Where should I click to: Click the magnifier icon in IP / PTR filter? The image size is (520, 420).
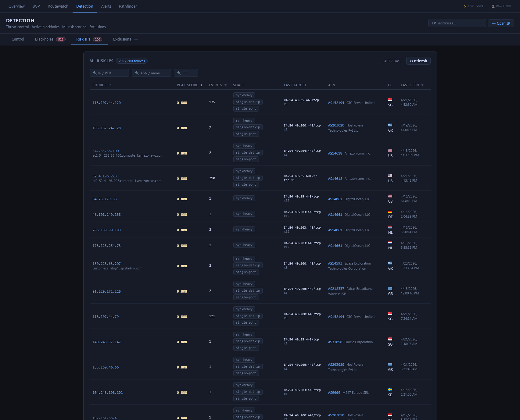point(95,73)
